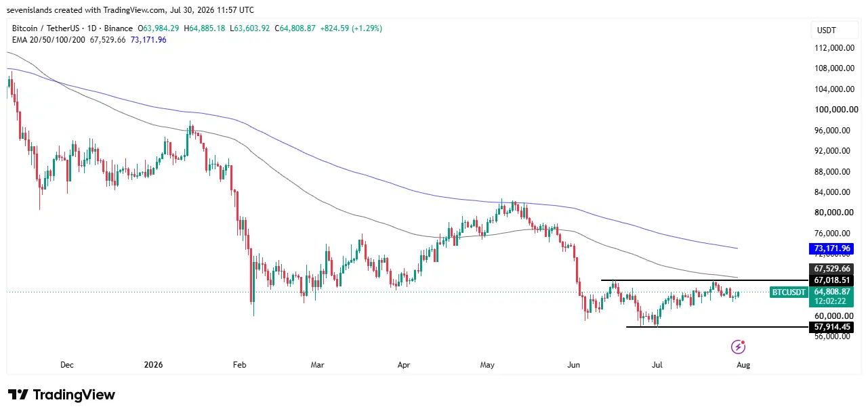This screenshot has height=415, width=868.
Task: Click the 100,000.00 price scale label
Action: pos(835,110)
